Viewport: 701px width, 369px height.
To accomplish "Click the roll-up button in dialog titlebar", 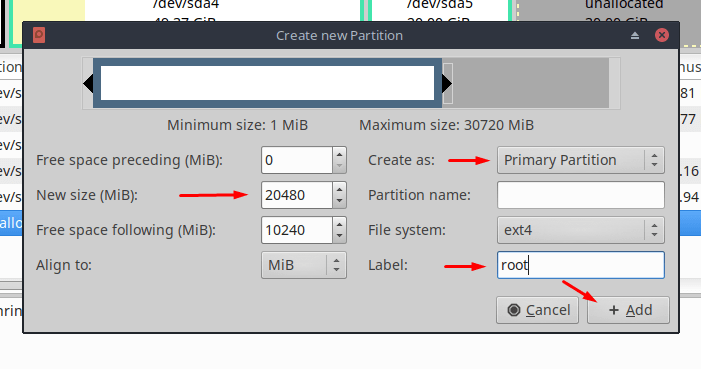I will [x=635, y=35].
